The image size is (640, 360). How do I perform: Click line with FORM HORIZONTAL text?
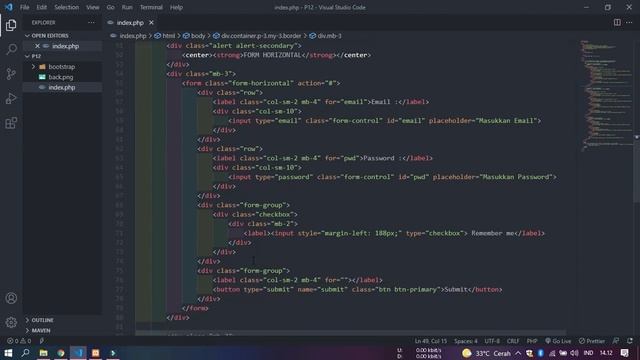(276, 55)
